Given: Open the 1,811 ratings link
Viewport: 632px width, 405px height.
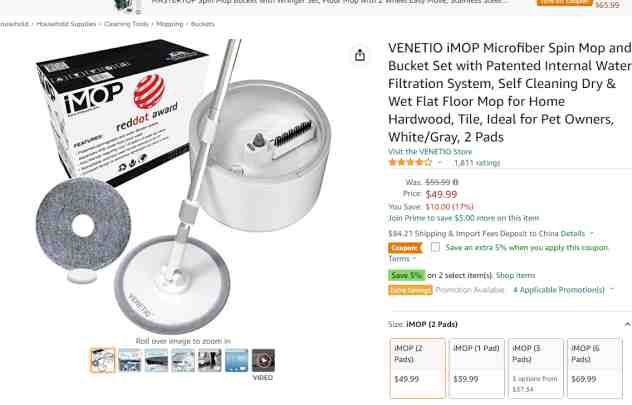Looking at the screenshot, I should (477, 163).
